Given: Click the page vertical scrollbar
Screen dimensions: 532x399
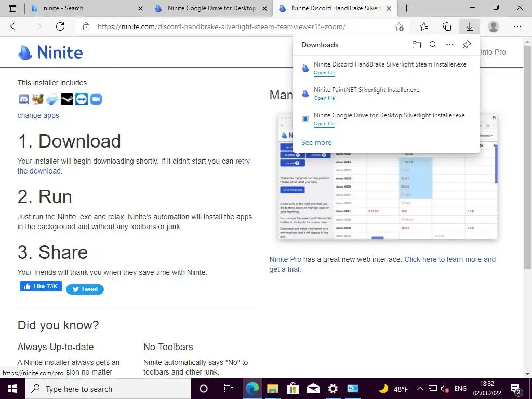Looking at the screenshot, I should (x=527, y=157).
